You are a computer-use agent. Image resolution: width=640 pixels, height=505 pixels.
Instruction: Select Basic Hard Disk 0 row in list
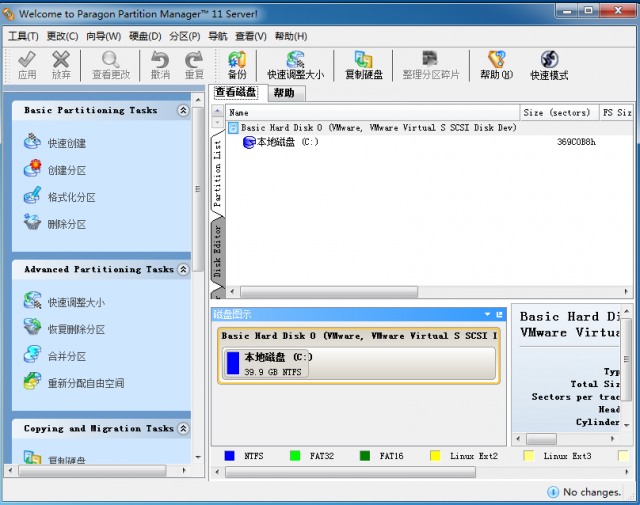(x=429, y=128)
